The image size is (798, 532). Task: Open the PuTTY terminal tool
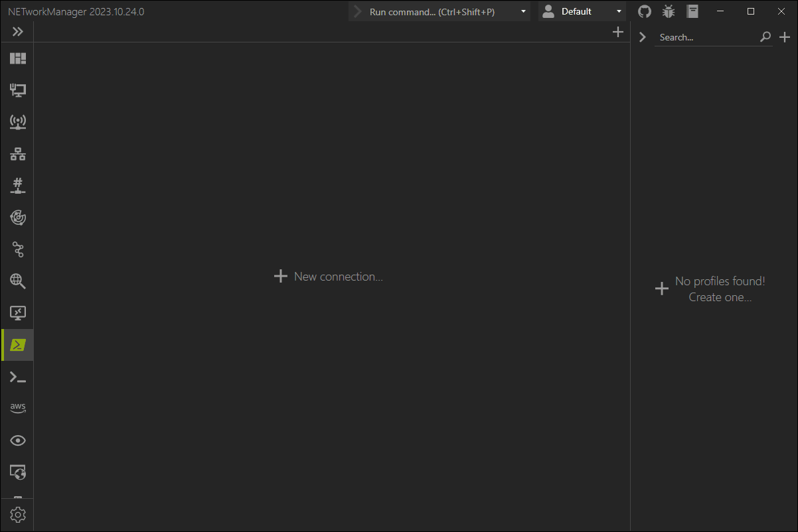pyautogui.click(x=18, y=377)
